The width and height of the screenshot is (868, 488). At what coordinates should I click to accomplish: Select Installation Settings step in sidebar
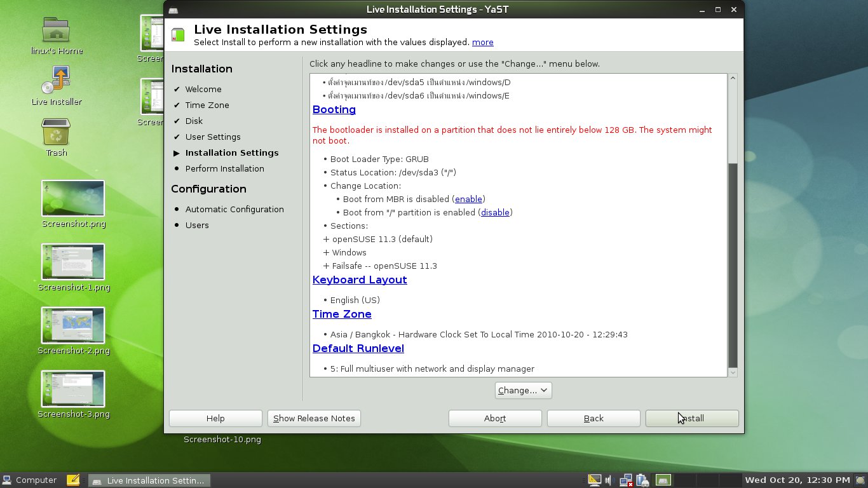[232, 152]
